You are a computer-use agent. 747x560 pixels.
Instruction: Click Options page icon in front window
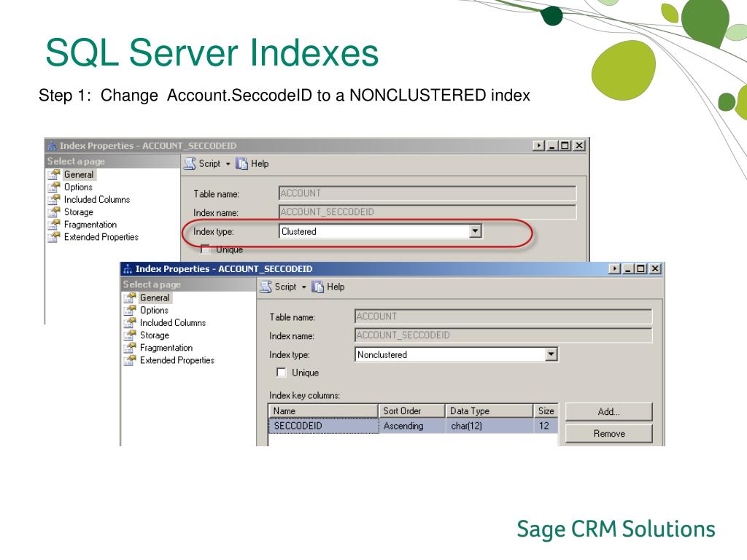point(130,310)
